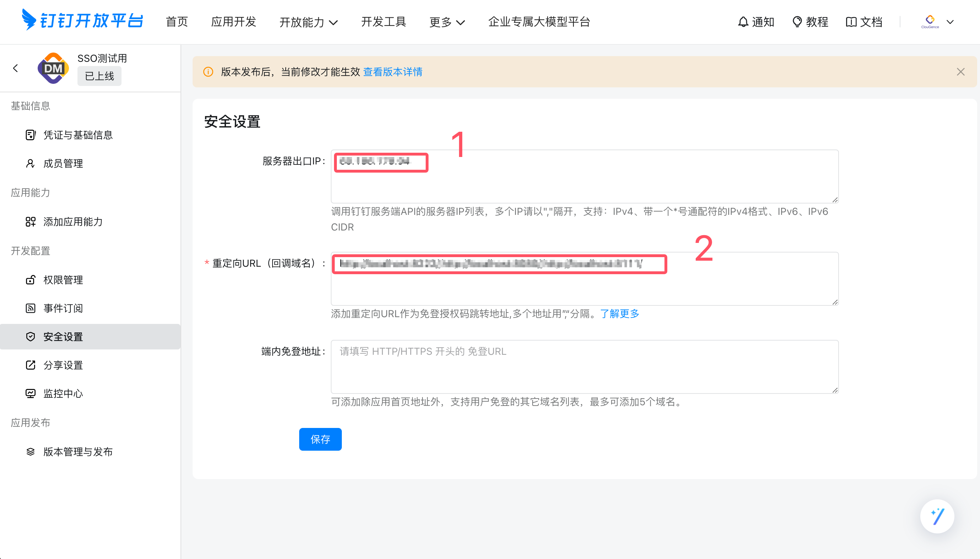Expand the 开放能力 dropdown menu
This screenshot has width=980, height=559.
pyautogui.click(x=308, y=22)
